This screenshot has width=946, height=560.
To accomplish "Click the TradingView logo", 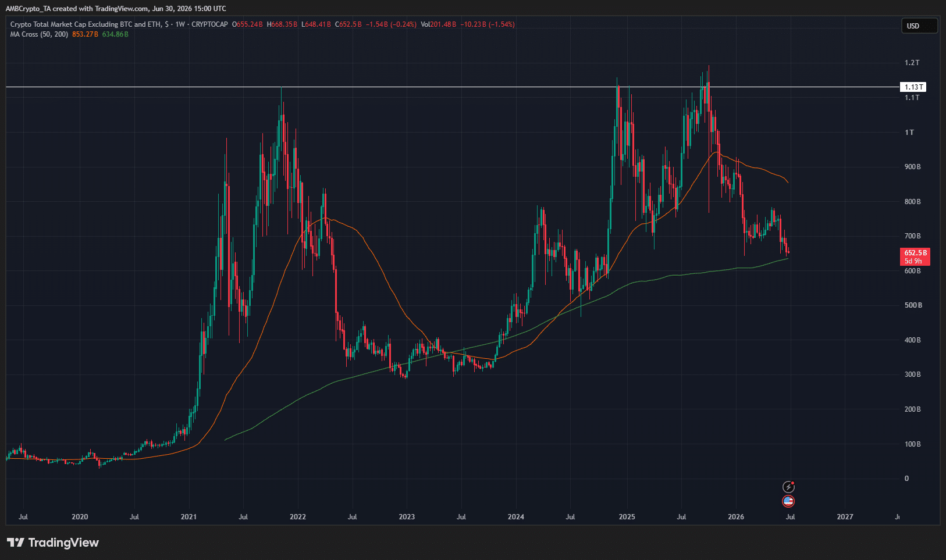I will 53,543.
